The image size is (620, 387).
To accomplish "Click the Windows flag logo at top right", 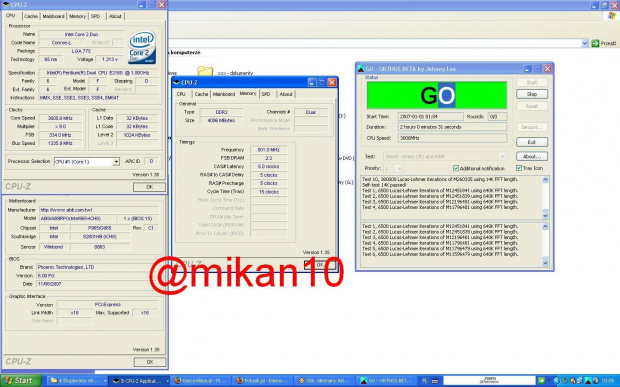I will [611, 16].
